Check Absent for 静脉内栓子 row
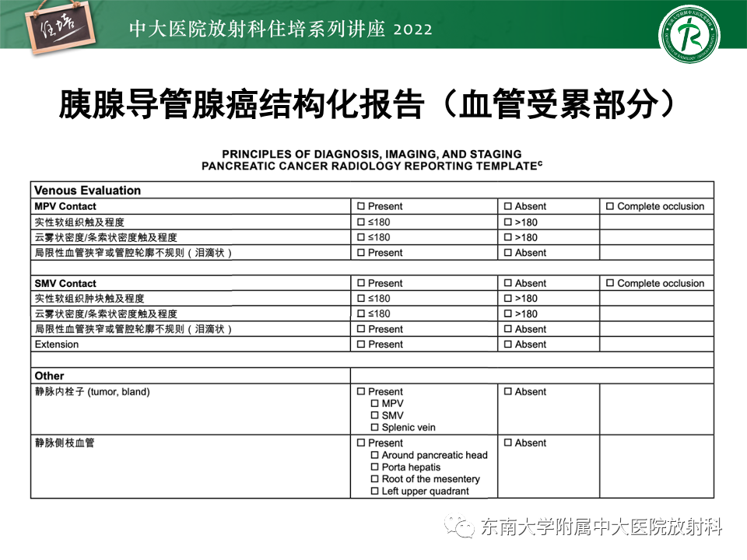The height and width of the screenshot is (560, 747). point(508,391)
